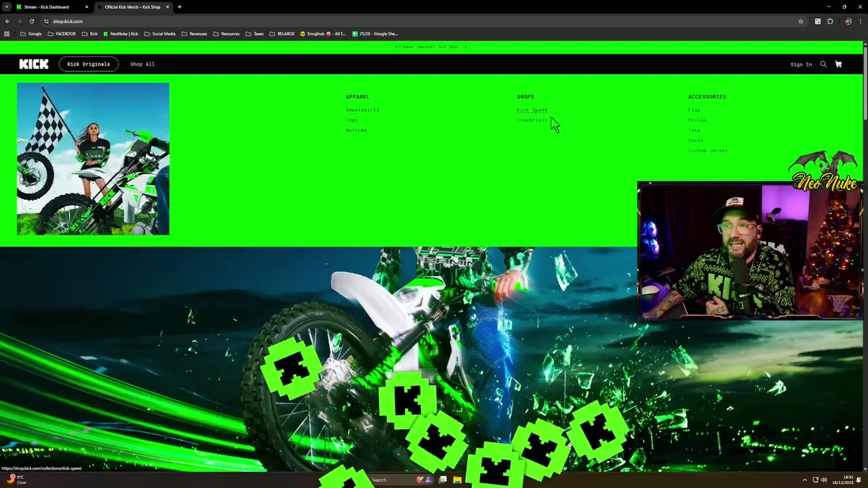Open the Tote accessory link

pyautogui.click(x=694, y=130)
